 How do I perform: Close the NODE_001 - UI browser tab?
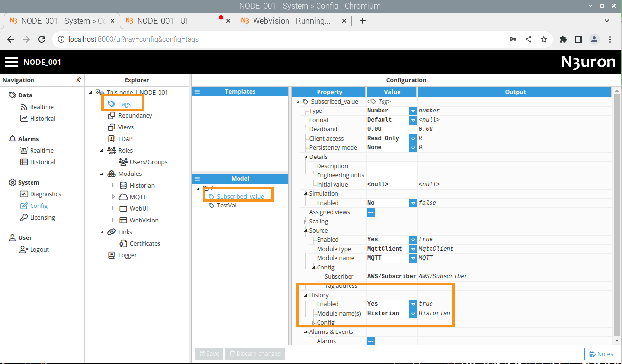point(228,21)
